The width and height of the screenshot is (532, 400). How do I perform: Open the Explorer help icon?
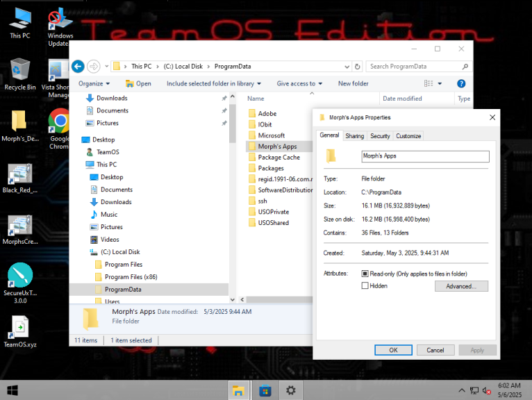461,83
